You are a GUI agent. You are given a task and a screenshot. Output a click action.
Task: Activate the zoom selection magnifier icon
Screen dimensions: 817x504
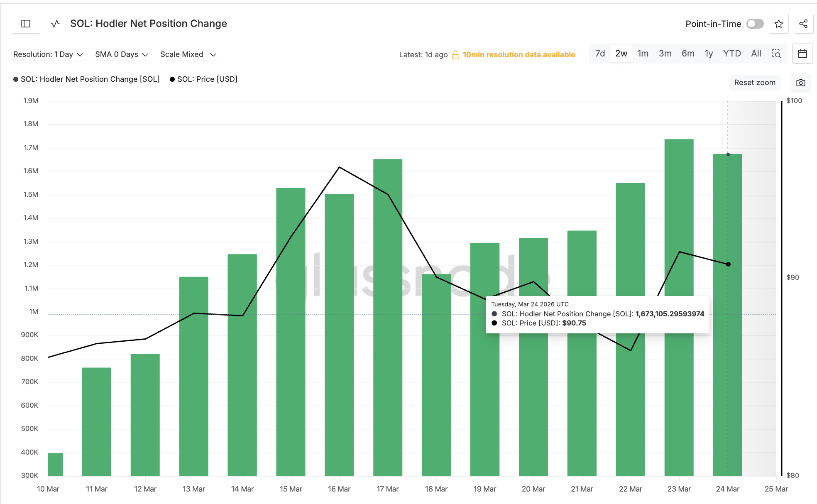[776, 54]
